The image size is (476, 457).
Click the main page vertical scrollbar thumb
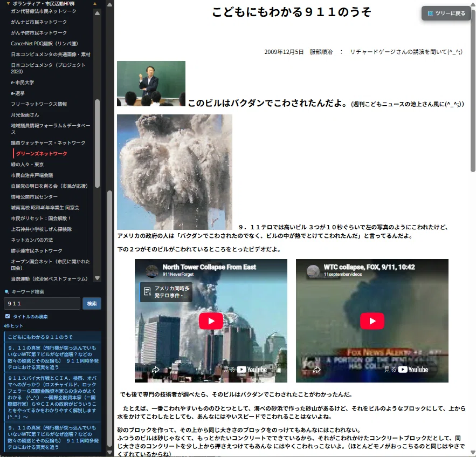point(473,91)
